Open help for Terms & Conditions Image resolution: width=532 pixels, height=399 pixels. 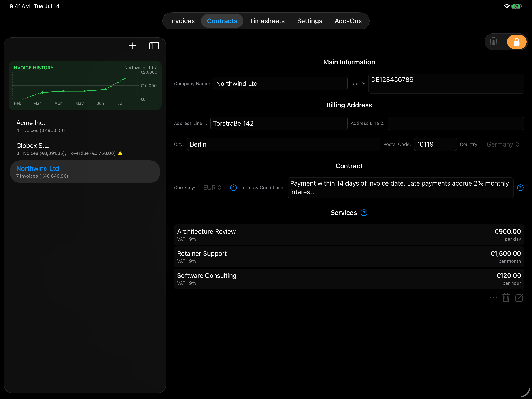(520, 188)
